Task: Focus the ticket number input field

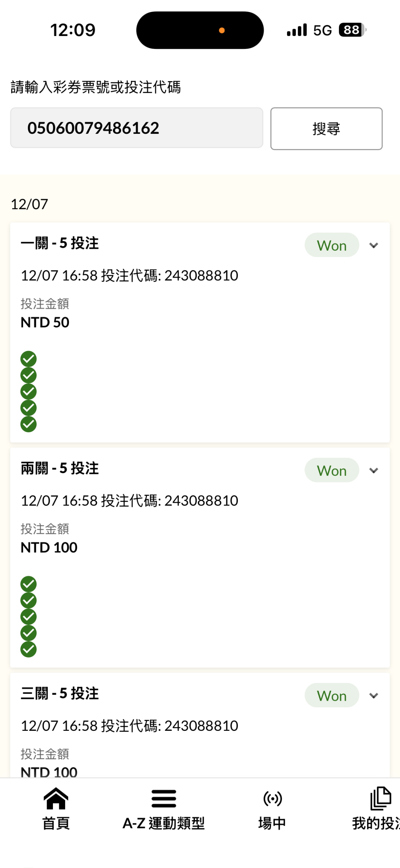Action: click(x=136, y=128)
